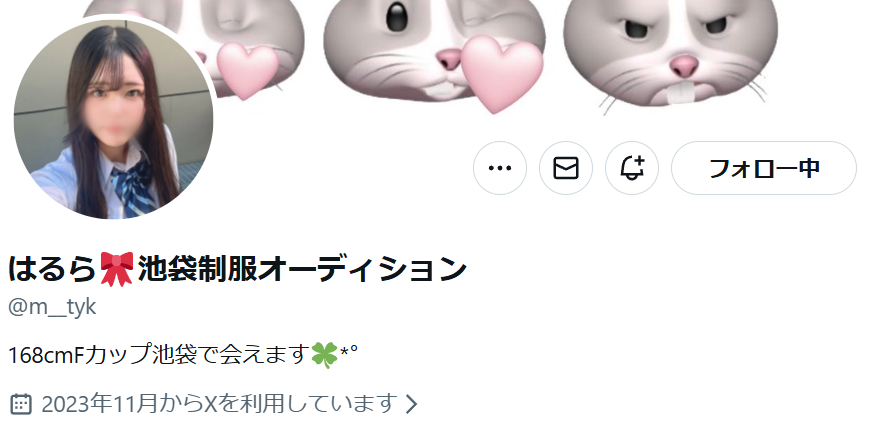Open the circular profile avatar photo
This screenshot has height=441, width=870.
(113, 119)
